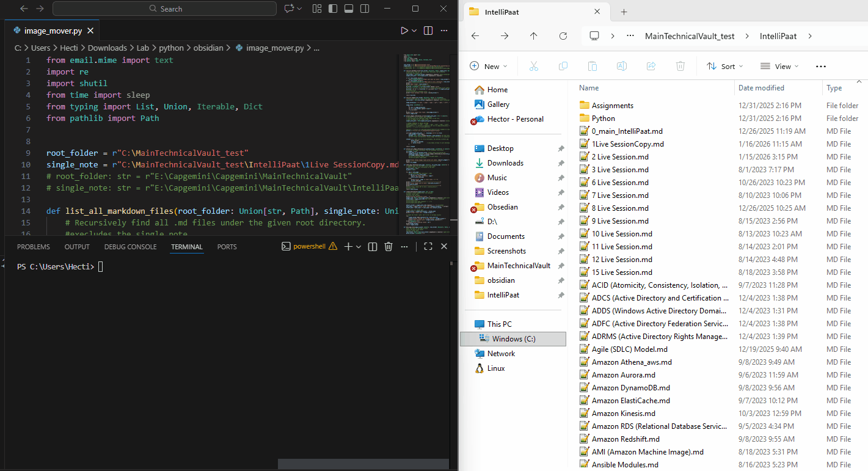Refresh the File Explorer folder view
This screenshot has height=471, width=868.
click(x=563, y=36)
